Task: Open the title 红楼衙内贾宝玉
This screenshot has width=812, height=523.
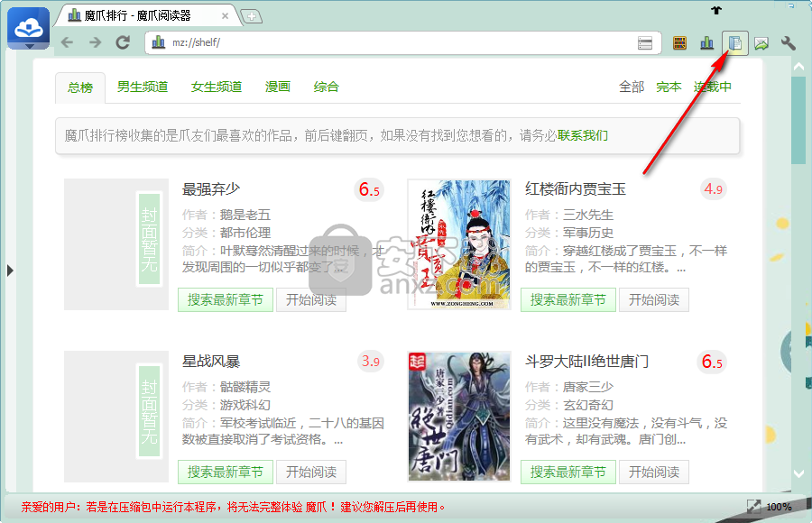Action: tap(576, 189)
